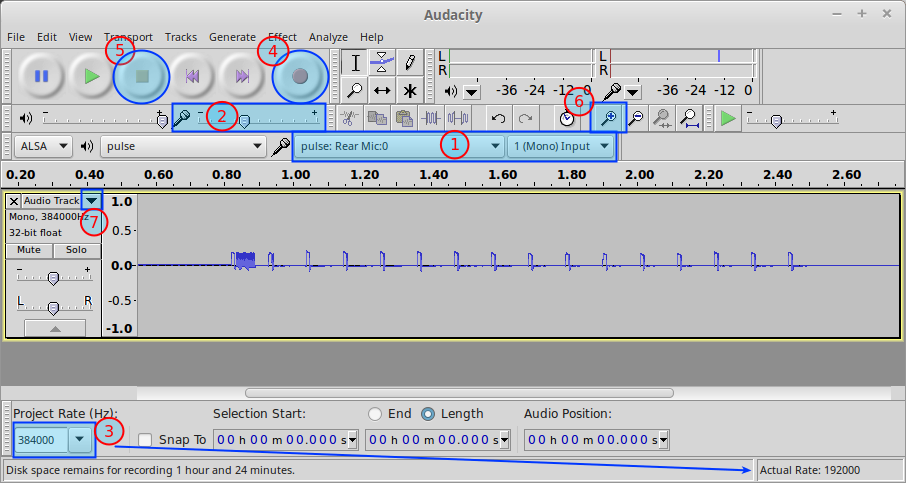906x483 pixels.
Task: Select the Multi-Tool asterisk mode
Action: pos(410,90)
